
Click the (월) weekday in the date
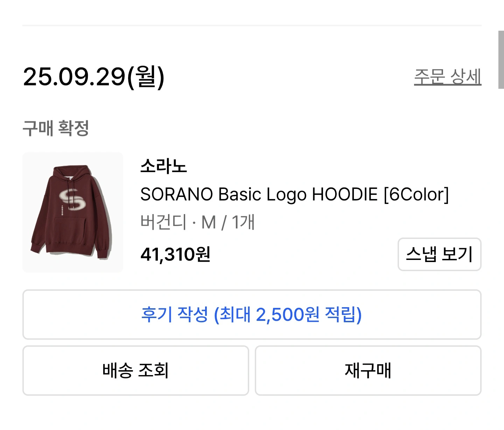click(146, 77)
